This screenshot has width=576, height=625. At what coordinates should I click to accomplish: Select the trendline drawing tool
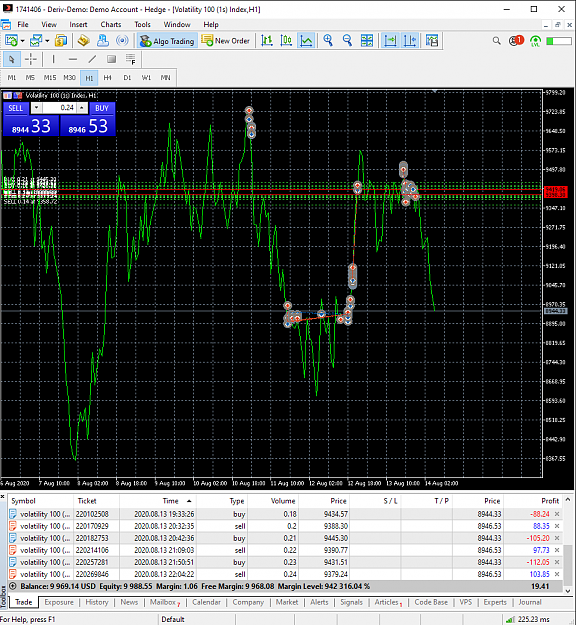(92, 59)
